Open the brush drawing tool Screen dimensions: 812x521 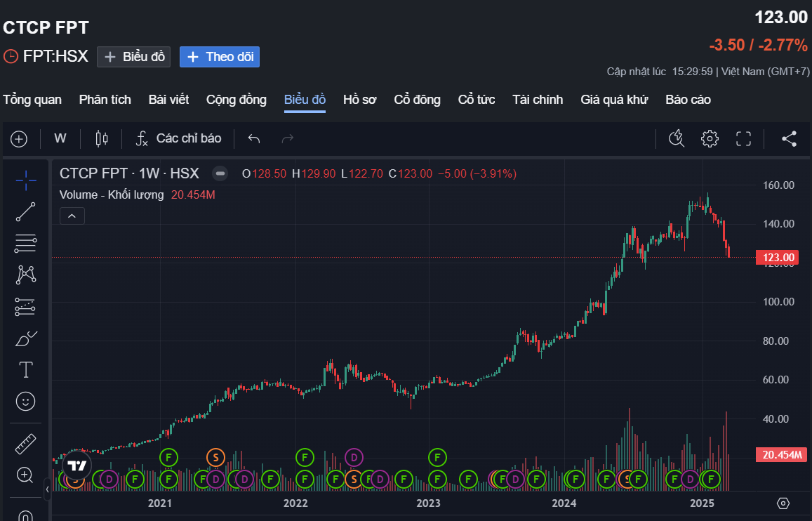tap(26, 338)
